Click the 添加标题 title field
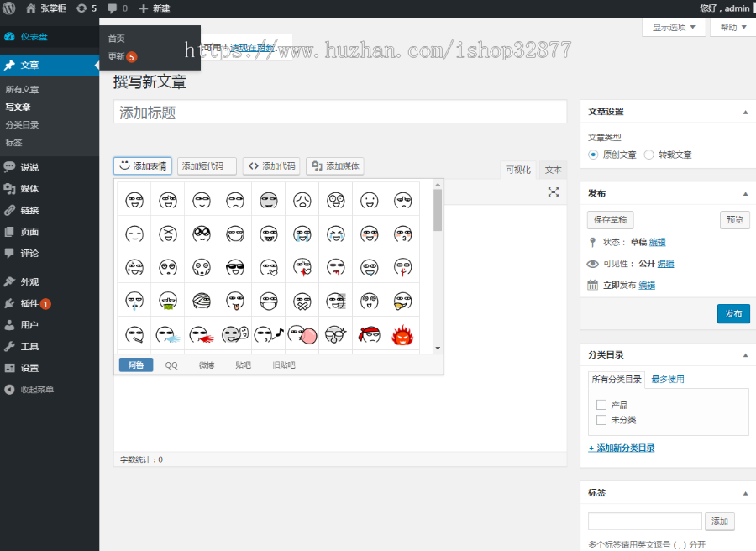Viewport: 756px width, 551px height. point(340,113)
